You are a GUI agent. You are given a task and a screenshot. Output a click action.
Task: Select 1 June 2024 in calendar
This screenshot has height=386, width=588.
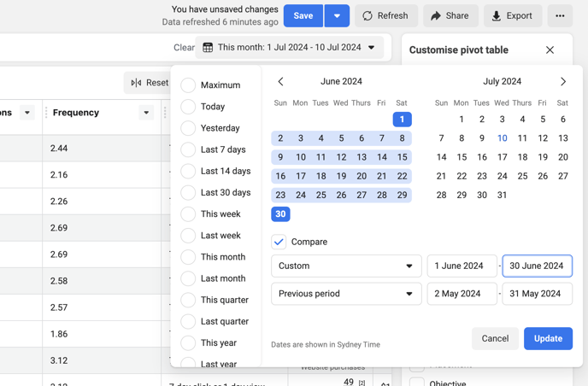402,120
